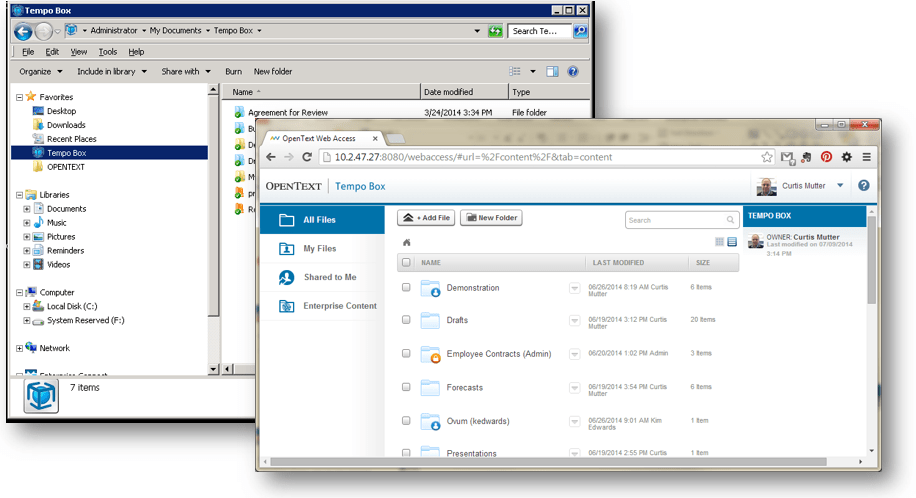The width and height of the screenshot is (916, 498).
Task: Select All Files in Tempo Box sidebar
Action: tap(322, 220)
